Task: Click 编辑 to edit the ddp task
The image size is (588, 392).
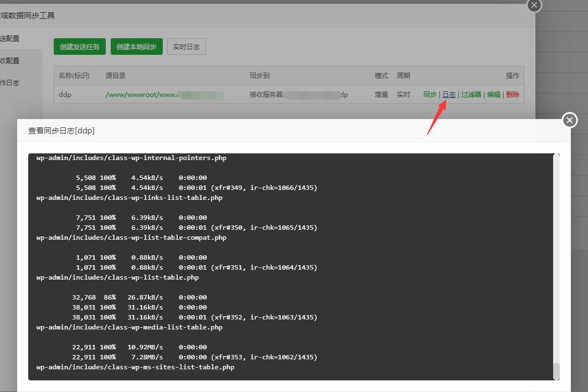Action: pyautogui.click(x=493, y=95)
